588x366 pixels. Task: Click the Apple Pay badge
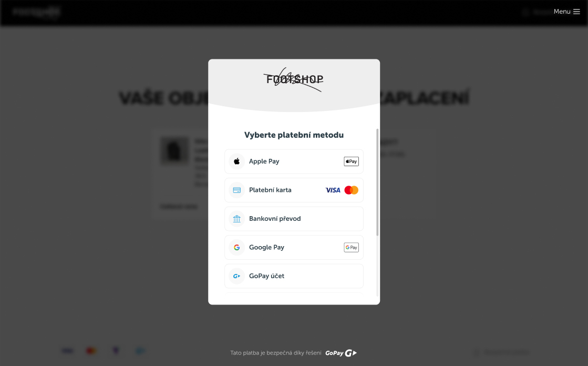tap(351, 161)
